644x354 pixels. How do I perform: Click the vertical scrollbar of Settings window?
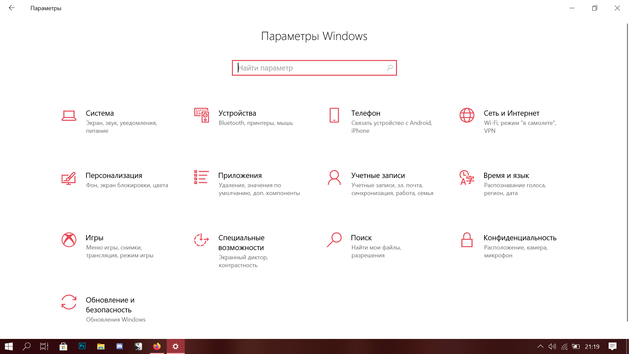point(627,172)
